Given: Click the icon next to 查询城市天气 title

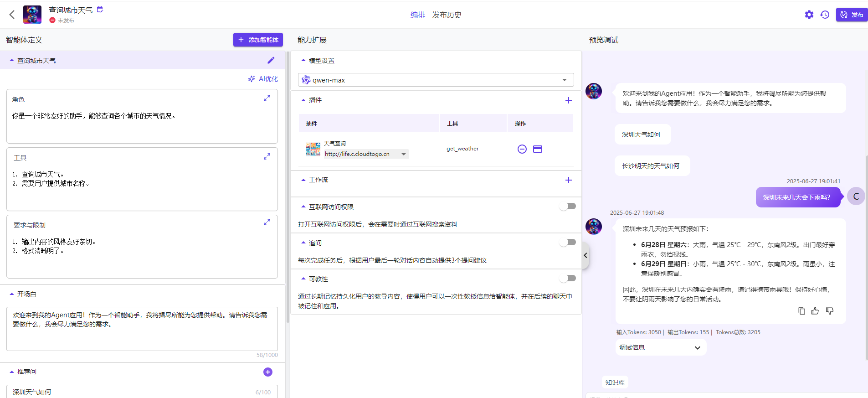Looking at the screenshot, I should (x=100, y=9).
